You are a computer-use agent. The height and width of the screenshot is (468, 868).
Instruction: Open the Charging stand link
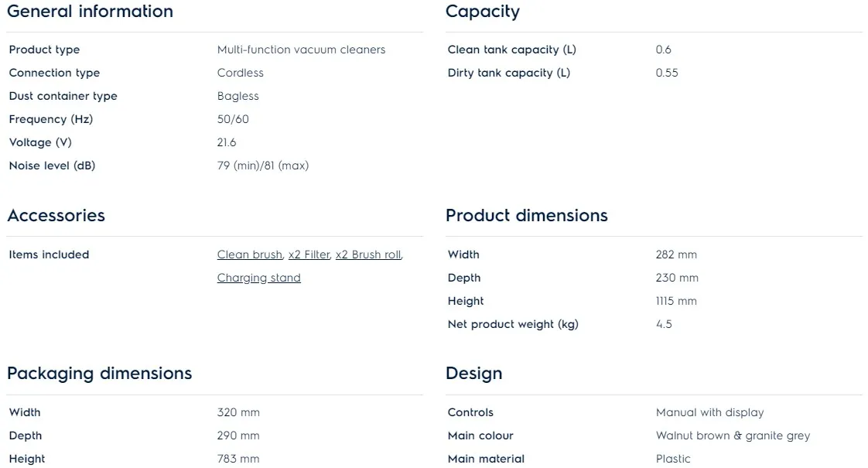pyautogui.click(x=258, y=278)
